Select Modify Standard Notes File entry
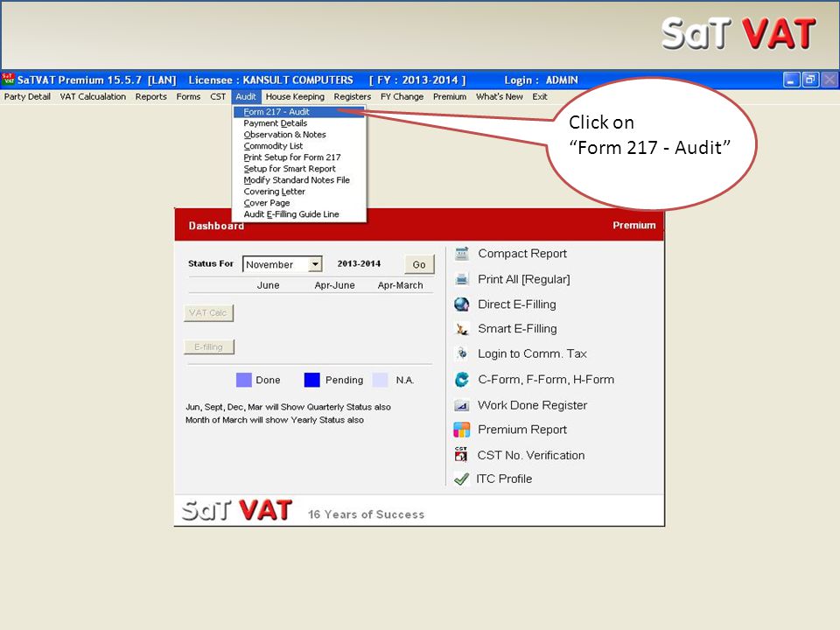This screenshot has height=630, width=840. [299, 180]
